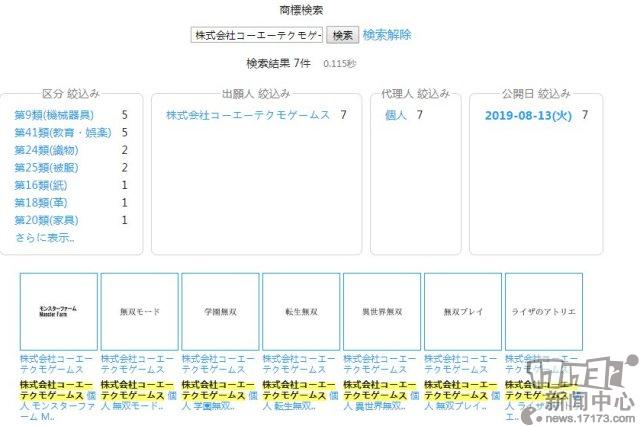
Task: Click applicant link under 無双モード thumbnail
Action: [137, 364]
